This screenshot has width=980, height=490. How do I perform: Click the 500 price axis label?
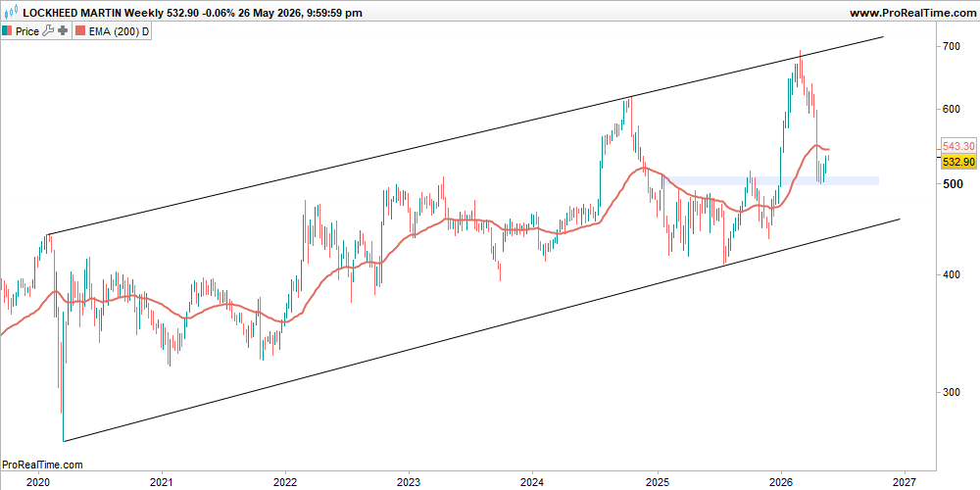[952, 184]
